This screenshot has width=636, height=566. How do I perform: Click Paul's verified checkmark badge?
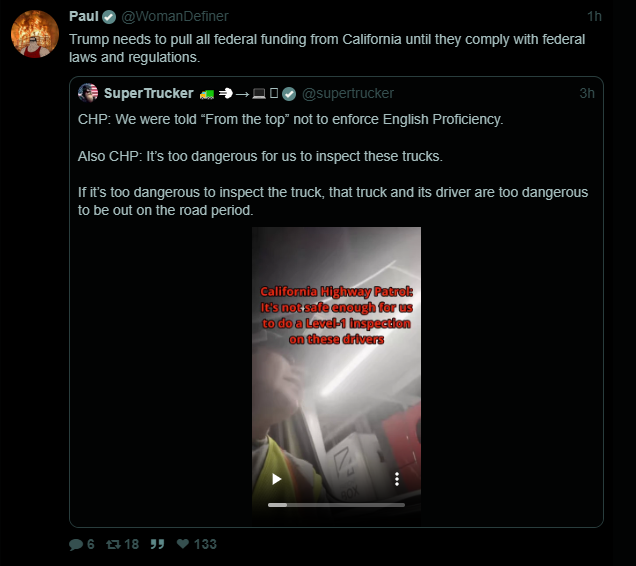109,17
